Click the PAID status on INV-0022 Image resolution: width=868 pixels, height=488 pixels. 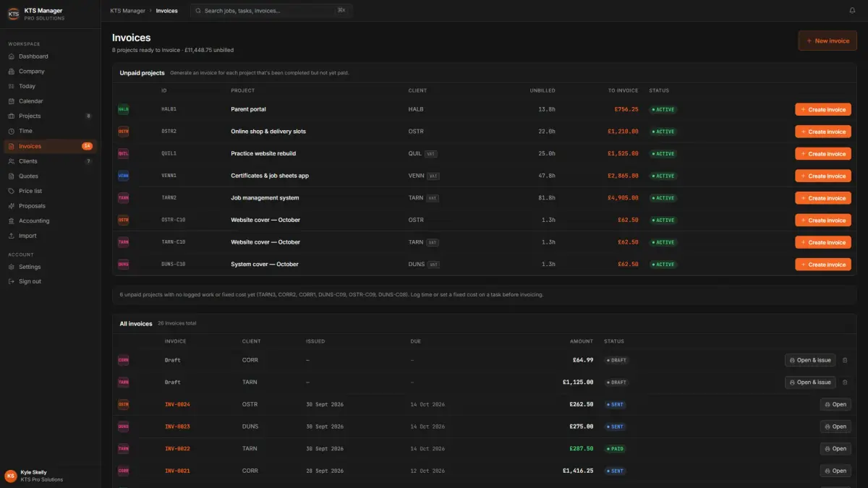[616, 448]
